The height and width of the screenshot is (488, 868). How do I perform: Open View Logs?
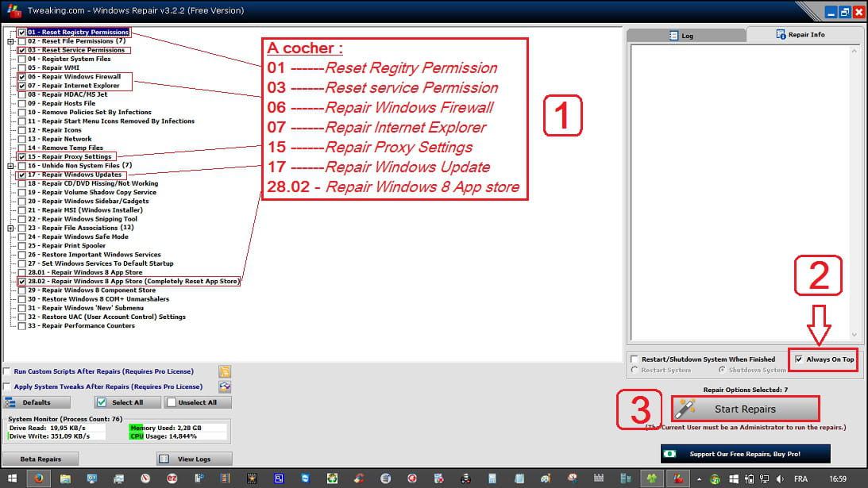pos(195,459)
